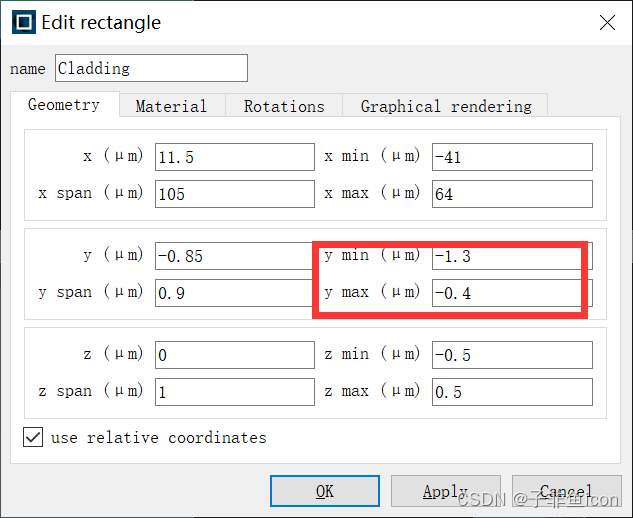The width and height of the screenshot is (633, 518).
Task: Click the 'x span (μm)' label
Action: (91, 192)
